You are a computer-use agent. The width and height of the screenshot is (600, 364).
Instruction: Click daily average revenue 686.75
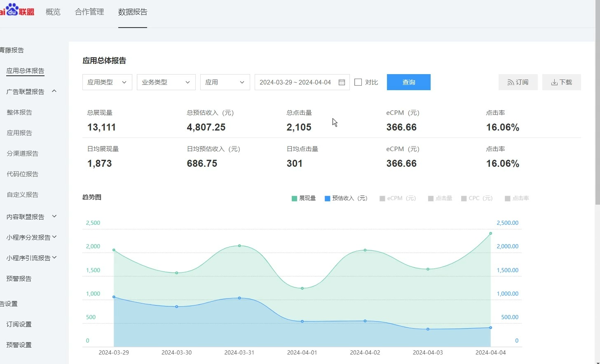[x=202, y=163]
